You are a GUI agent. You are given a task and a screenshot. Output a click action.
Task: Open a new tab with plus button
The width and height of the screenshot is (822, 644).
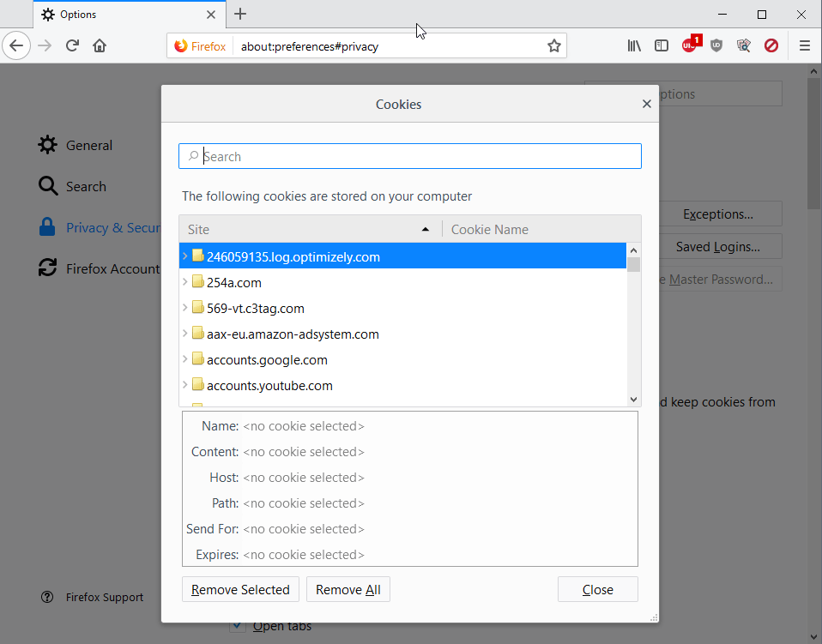coord(240,14)
